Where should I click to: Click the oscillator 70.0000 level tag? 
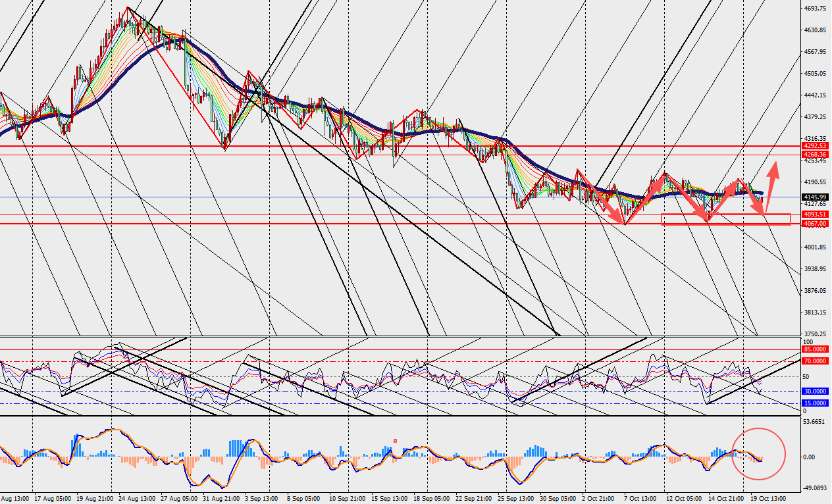click(816, 361)
